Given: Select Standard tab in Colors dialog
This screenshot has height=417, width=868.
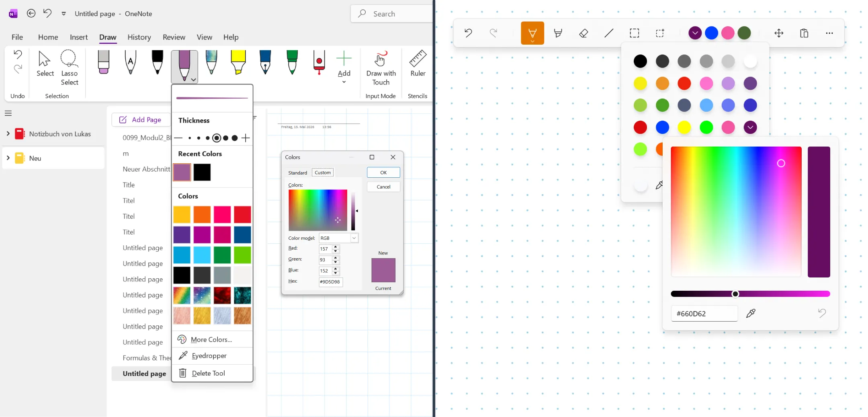Looking at the screenshot, I should coord(297,173).
